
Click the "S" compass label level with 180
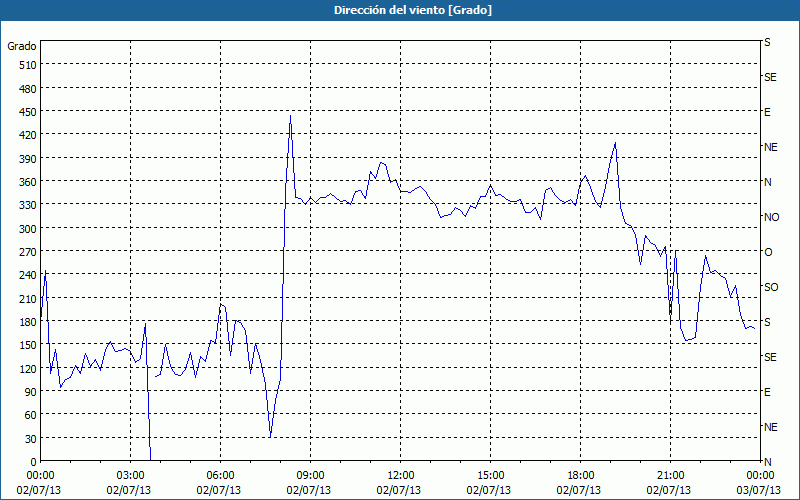pyautogui.click(x=767, y=322)
